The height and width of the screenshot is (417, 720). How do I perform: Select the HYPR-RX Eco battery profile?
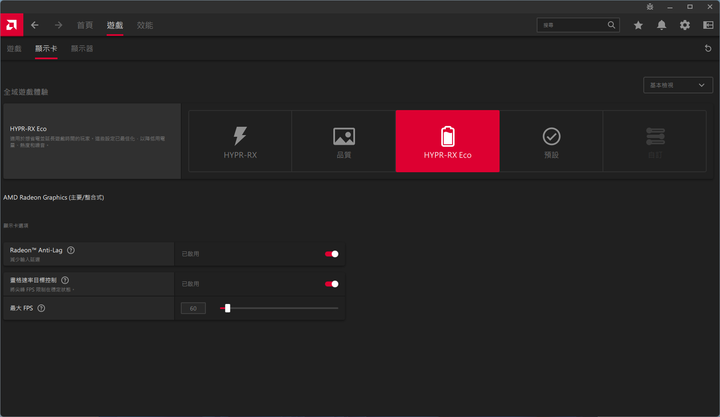[x=447, y=141]
